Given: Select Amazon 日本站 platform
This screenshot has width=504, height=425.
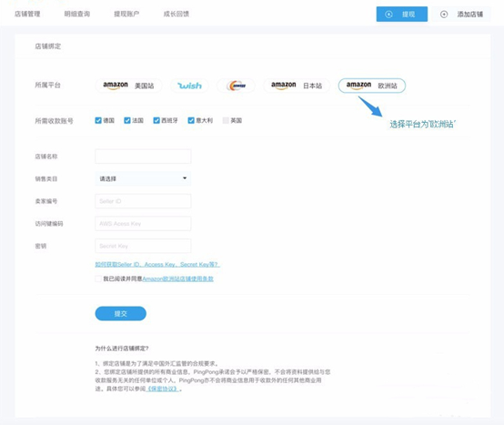Looking at the screenshot, I should pos(297,86).
